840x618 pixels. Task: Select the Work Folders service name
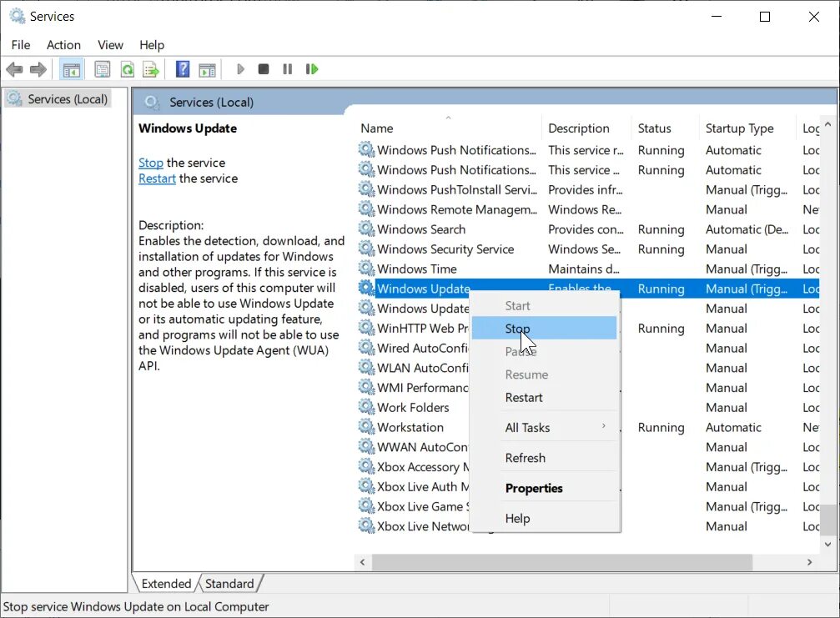[413, 408]
